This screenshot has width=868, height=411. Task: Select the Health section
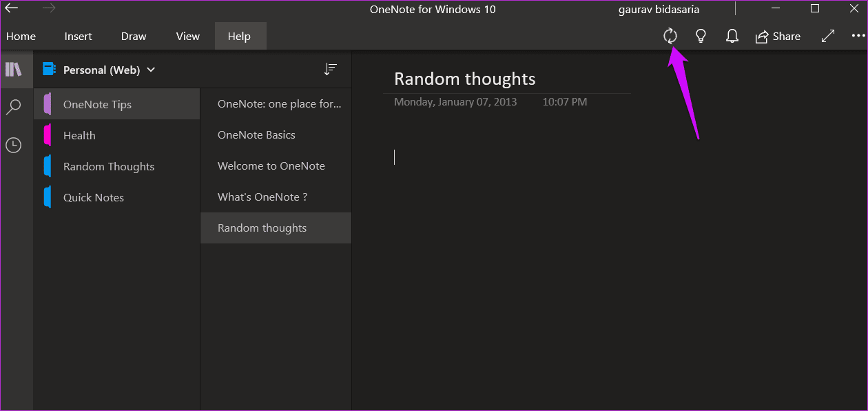pyautogui.click(x=116, y=135)
